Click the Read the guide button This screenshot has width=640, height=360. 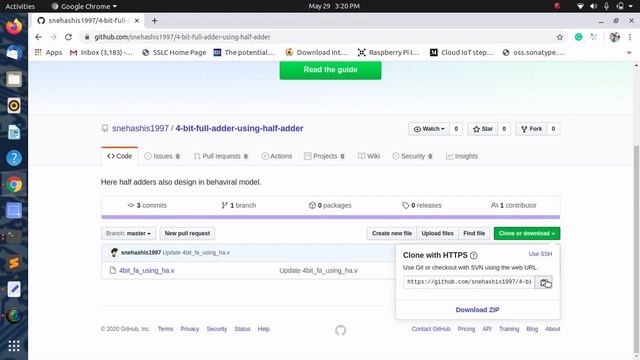pyautogui.click(x=330, y=70)
